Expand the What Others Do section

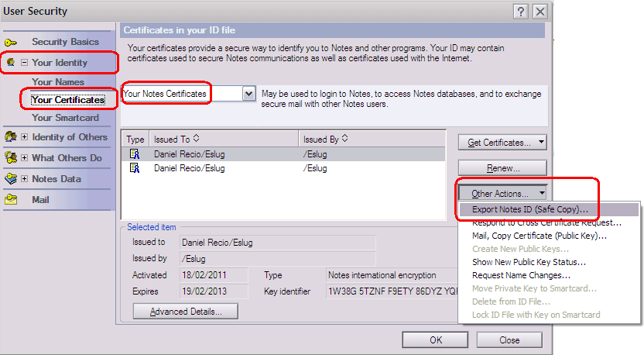point(24,158)
